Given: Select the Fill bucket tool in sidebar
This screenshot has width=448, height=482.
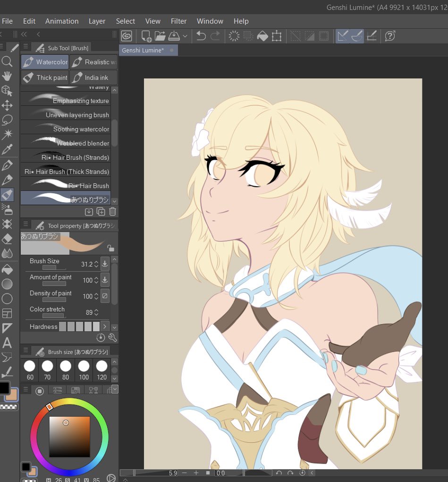Looking at the screenshot, I should 7,269.
